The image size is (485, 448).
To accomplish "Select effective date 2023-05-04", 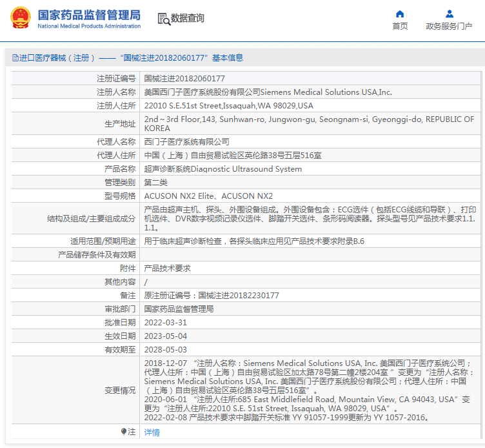I will 166,336.
